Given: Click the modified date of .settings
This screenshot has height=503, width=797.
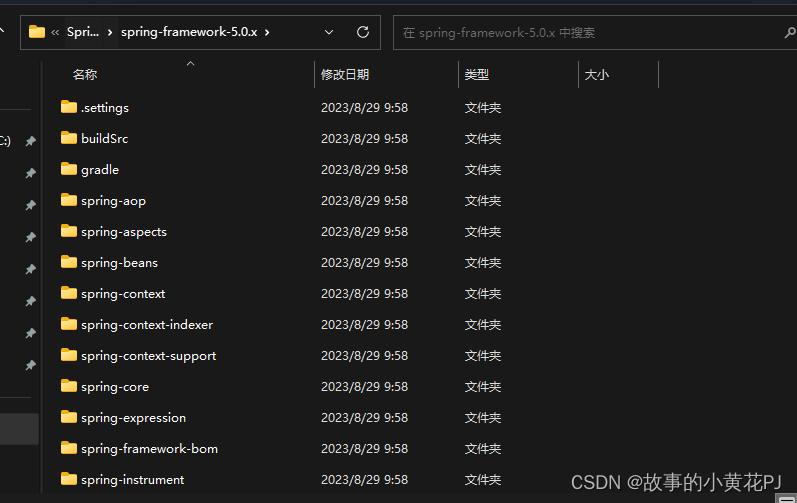Looking at the screenshot, I should tap(364, 108).
